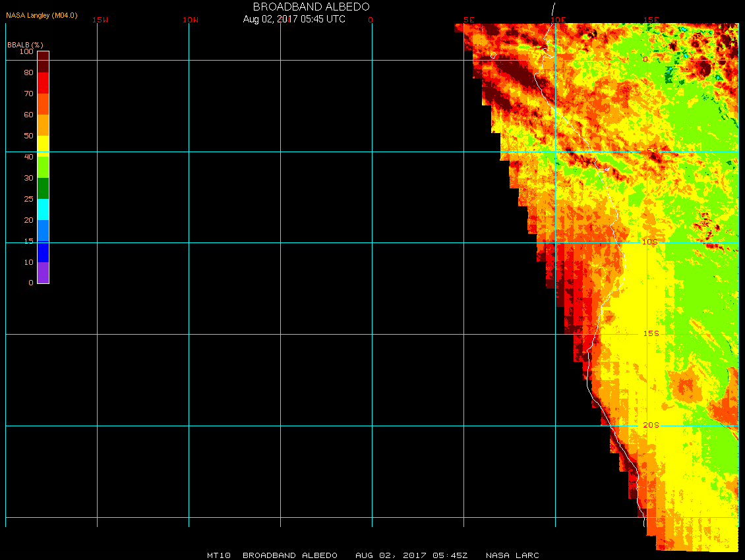Click legend value '25'
Image resolution: width=745 pixels, height=560 pixels.
pos(29,199)
